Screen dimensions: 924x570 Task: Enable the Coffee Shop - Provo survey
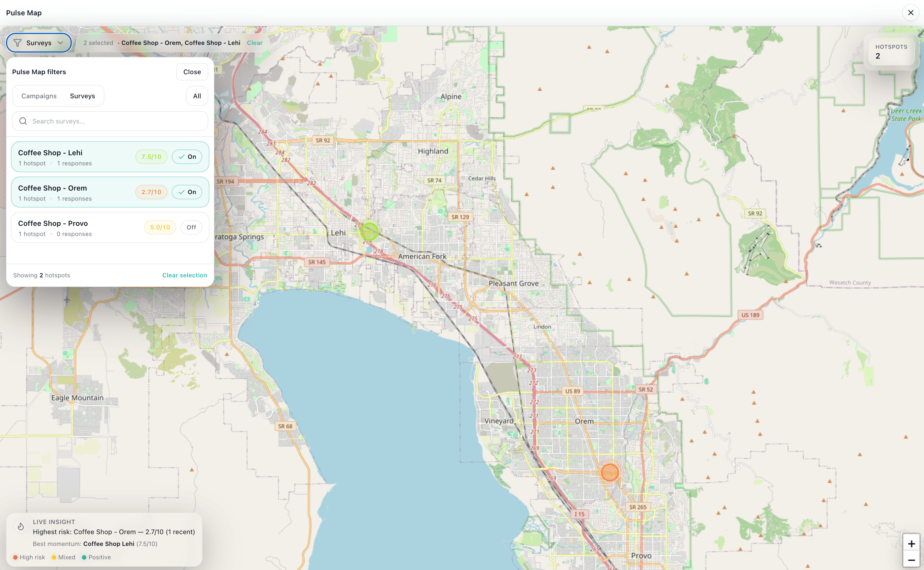coord(191,227)
